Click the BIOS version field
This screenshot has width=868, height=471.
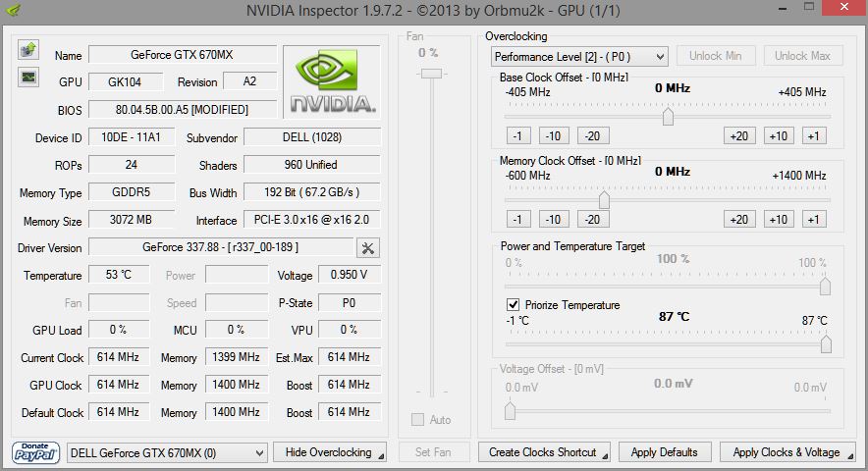click(x=182, y=110)
